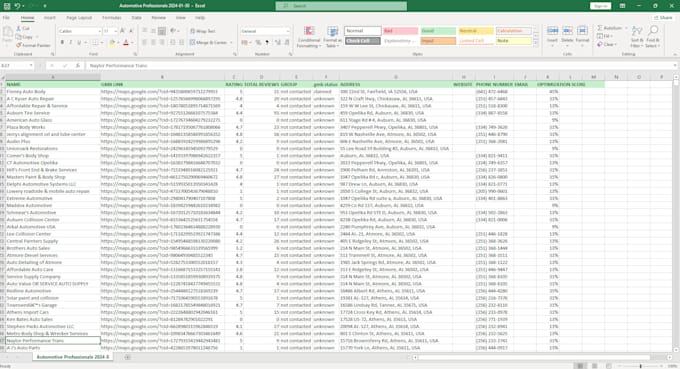Click the Cut command in Clipboard group
This screenshot has width=680, height=369.
[23, 28]
